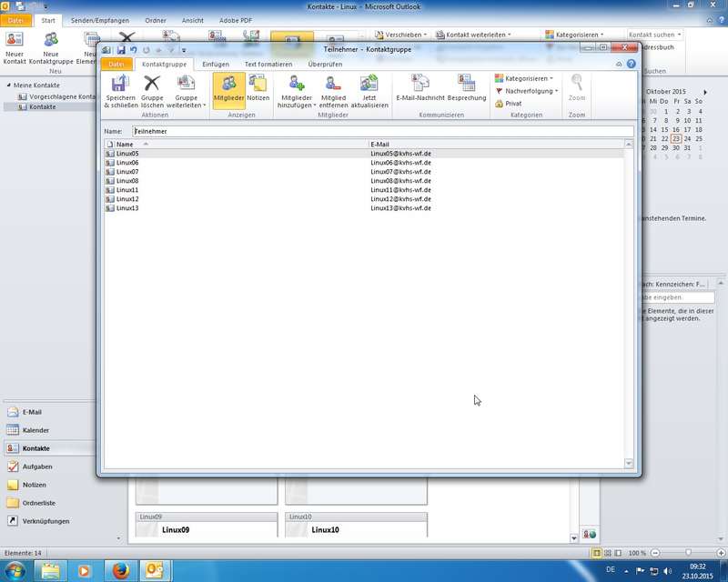Select Kontakte folder in navigation tree

37,106
